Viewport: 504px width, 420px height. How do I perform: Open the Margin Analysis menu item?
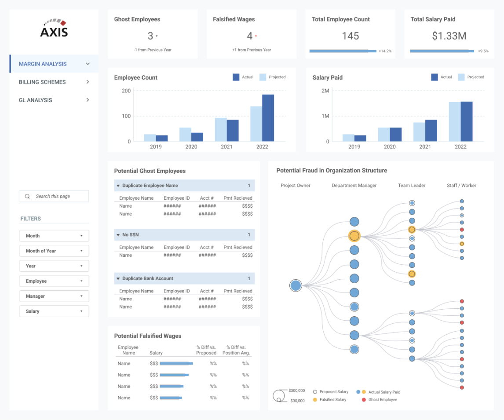coord(54,64)
